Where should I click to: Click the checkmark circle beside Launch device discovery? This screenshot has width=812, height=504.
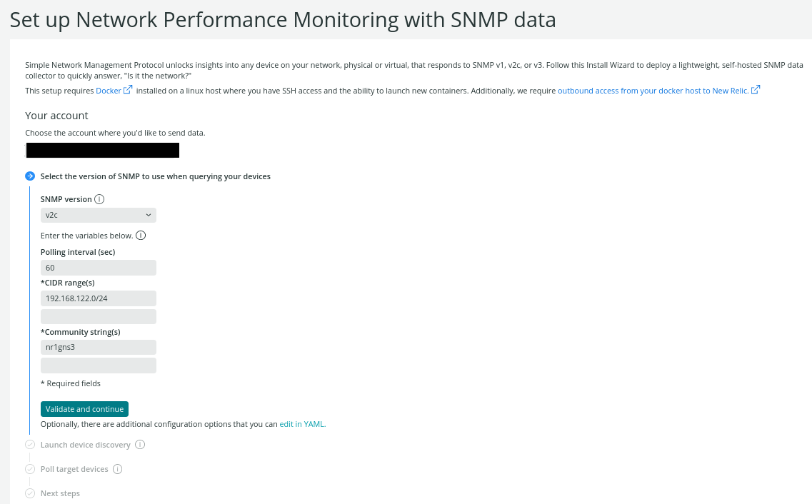click(x=29, y=444)
